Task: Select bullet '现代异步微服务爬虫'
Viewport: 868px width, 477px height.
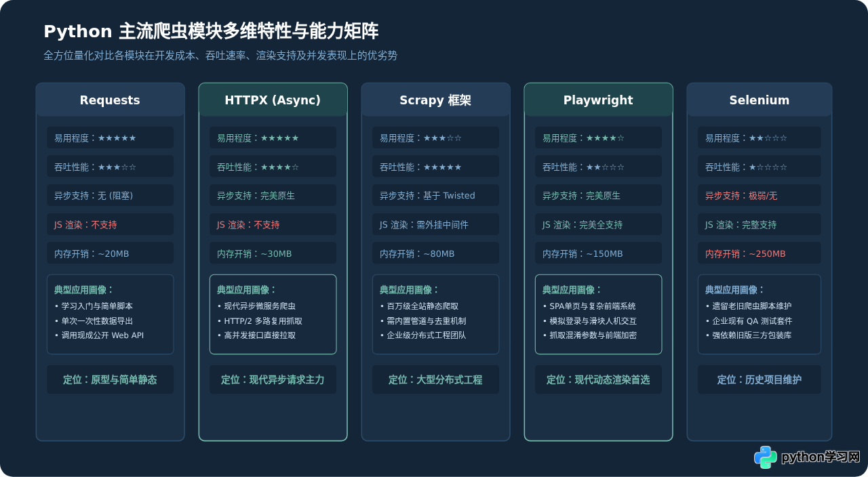Action: [256, 306]
